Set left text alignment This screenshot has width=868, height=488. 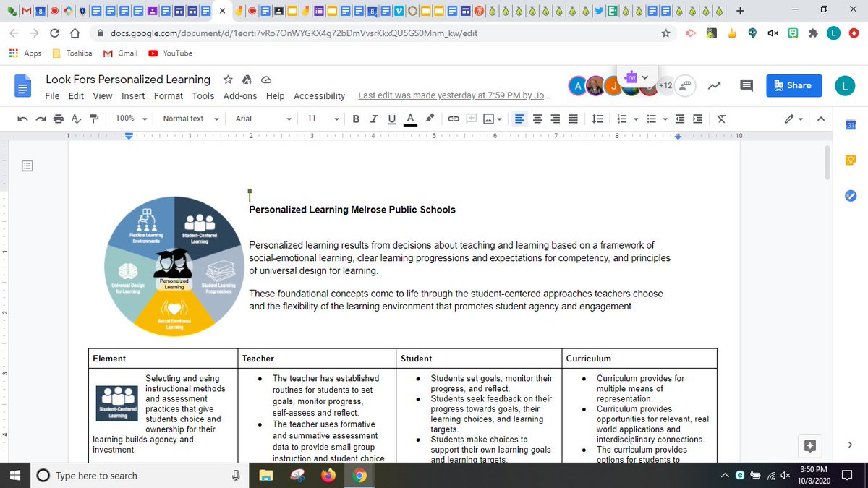(x=520, y=119)
